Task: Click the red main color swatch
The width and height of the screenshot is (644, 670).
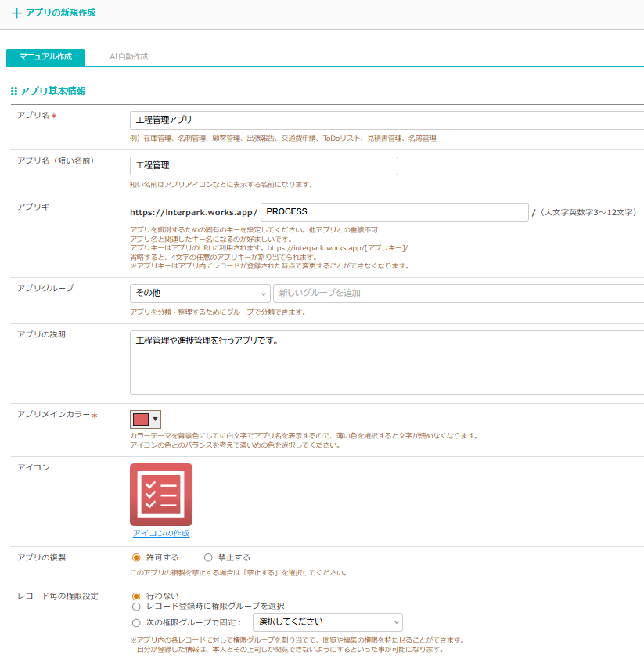Action: pos(141,419)
